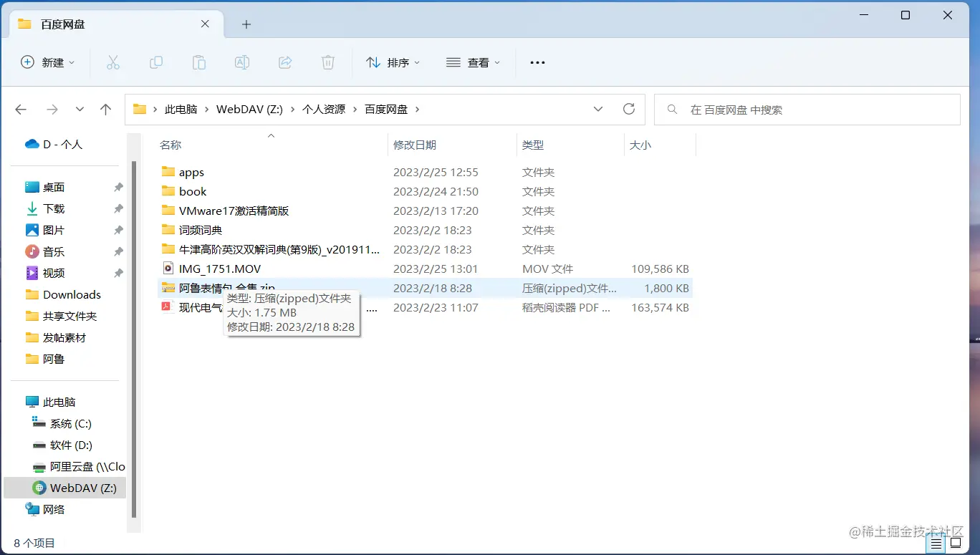Switch to details view icon in status bar
The width and height of the screenshot is (980, 555).
point(936,544)
